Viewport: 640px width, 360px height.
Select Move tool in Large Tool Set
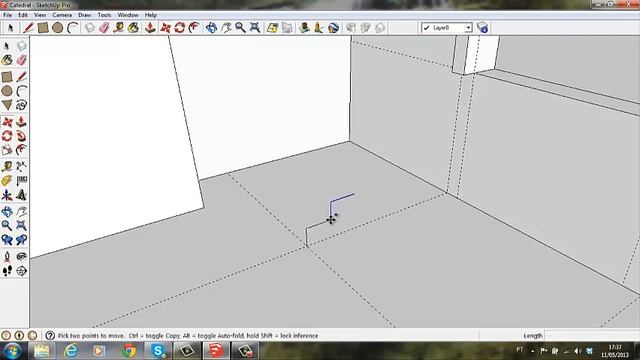(7, 122)
